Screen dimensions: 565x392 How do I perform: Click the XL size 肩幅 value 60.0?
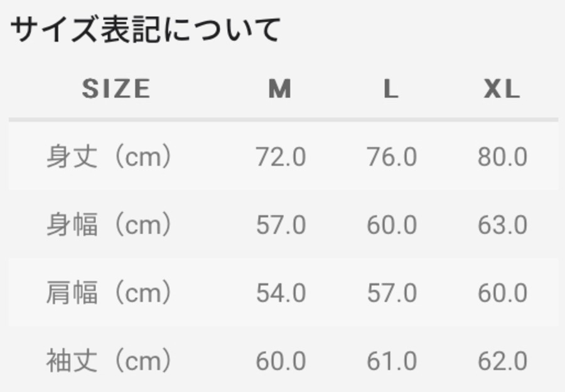502,293
